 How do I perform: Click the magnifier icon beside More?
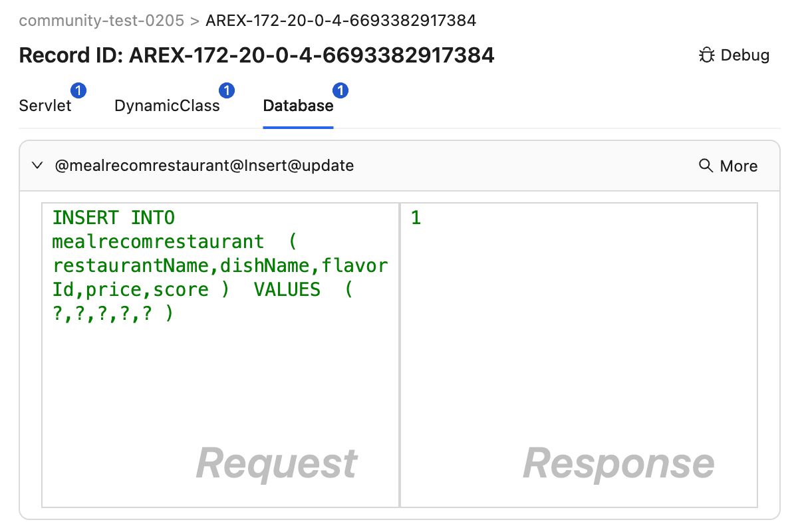[x=706, y=166]
